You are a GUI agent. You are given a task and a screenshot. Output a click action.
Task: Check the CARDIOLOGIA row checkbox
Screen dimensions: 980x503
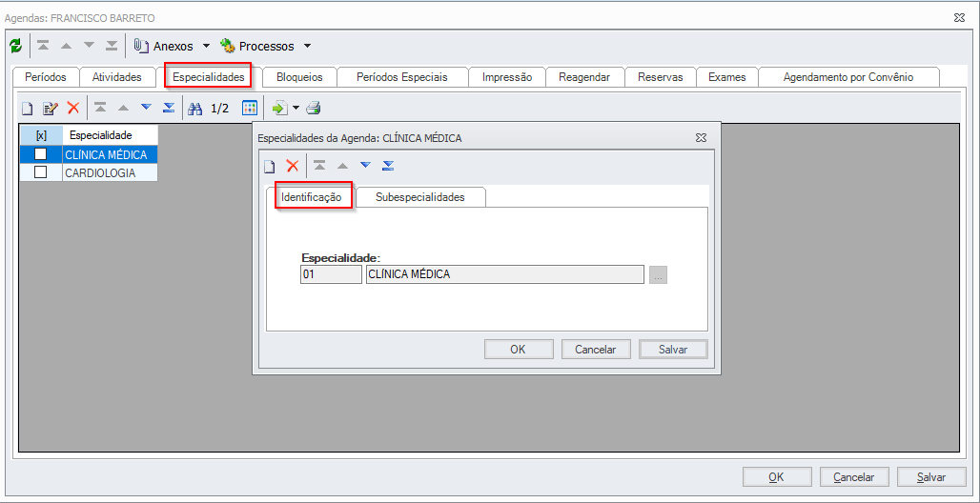tap(41, 173)
